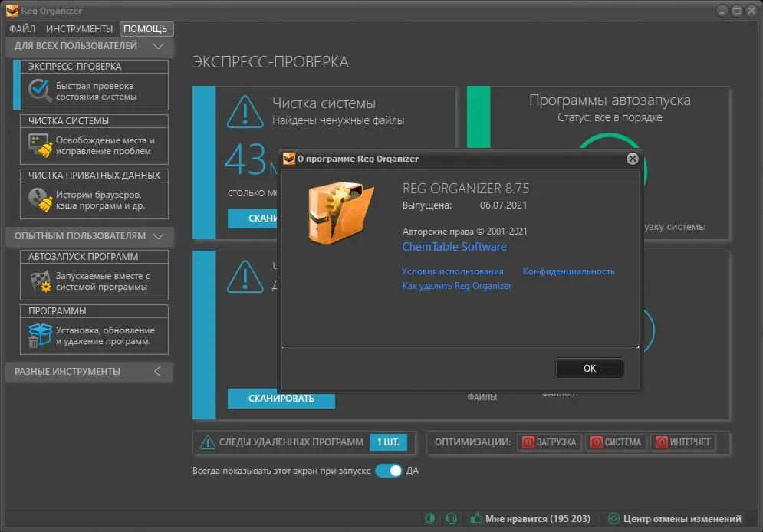Click the headphones support icon in status bar
763x532 pixels.
click(452, 519)
